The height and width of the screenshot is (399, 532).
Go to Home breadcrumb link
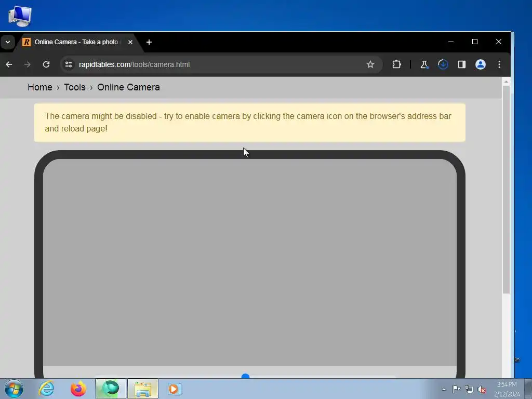tap(40, 87)
